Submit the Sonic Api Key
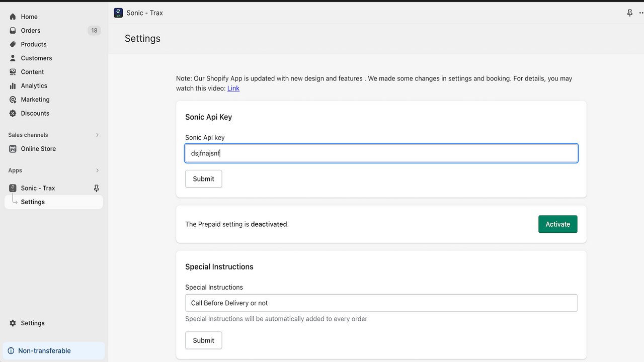This screenshot has width=644, height=362. [203, 178]
